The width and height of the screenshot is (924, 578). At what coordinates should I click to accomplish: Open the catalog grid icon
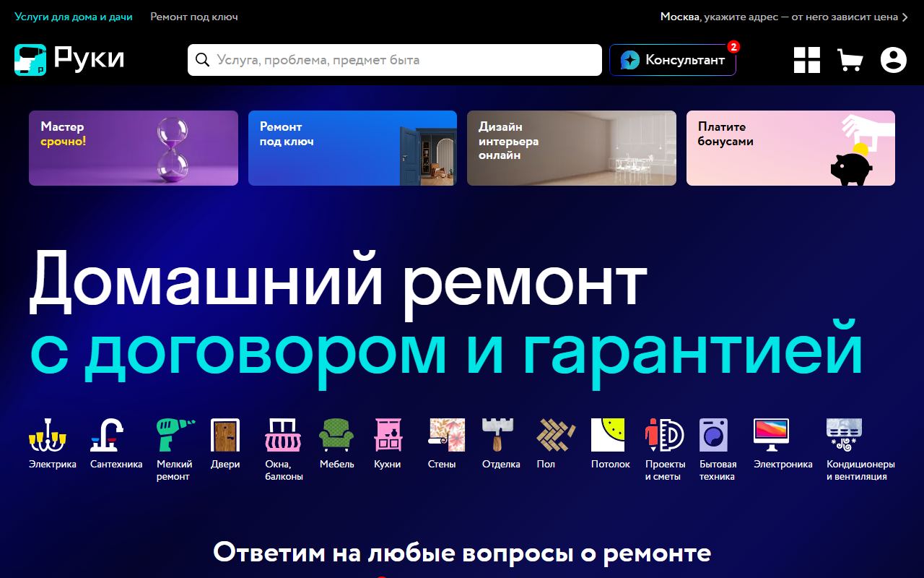coord(807,60)
